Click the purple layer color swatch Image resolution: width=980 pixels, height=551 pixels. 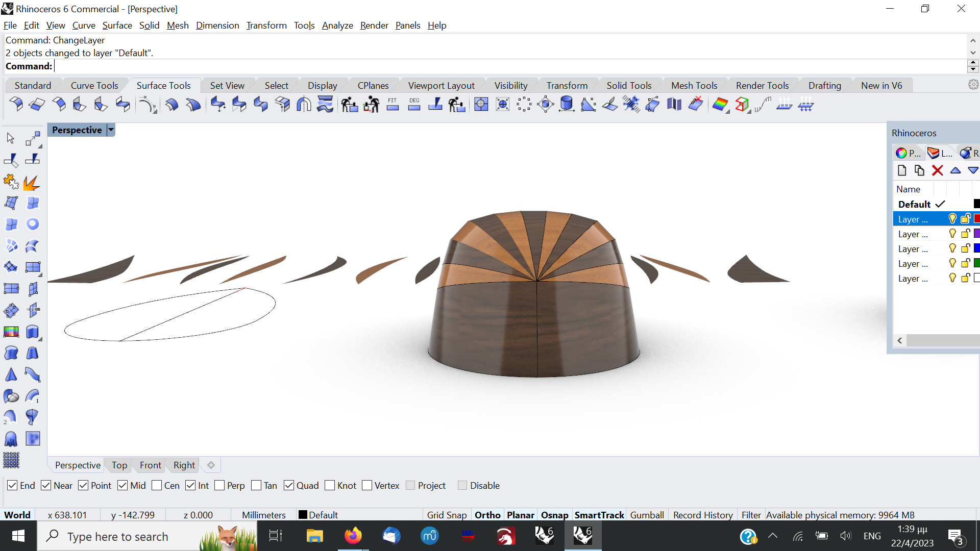tap(976, 234)
